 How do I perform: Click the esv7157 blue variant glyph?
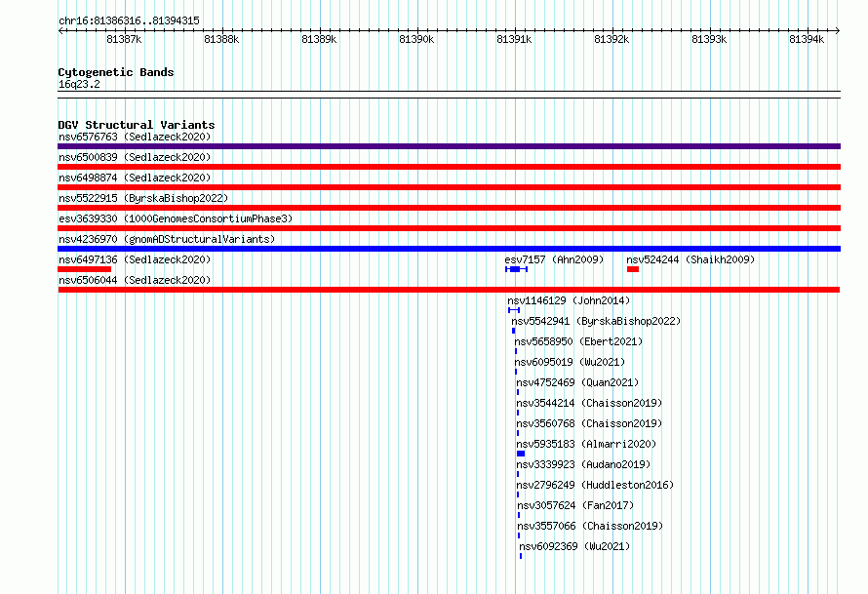(x=517, y=269)
